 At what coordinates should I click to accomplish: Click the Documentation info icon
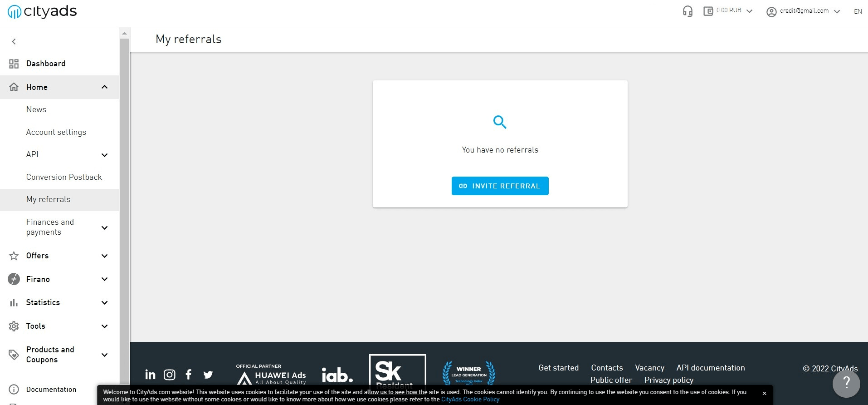tap(14, 389)
